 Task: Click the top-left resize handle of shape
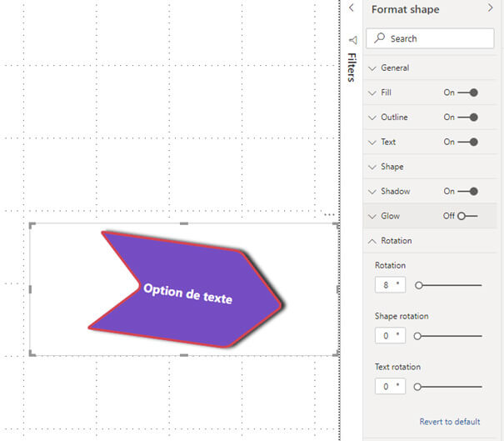tap(32, 225)
